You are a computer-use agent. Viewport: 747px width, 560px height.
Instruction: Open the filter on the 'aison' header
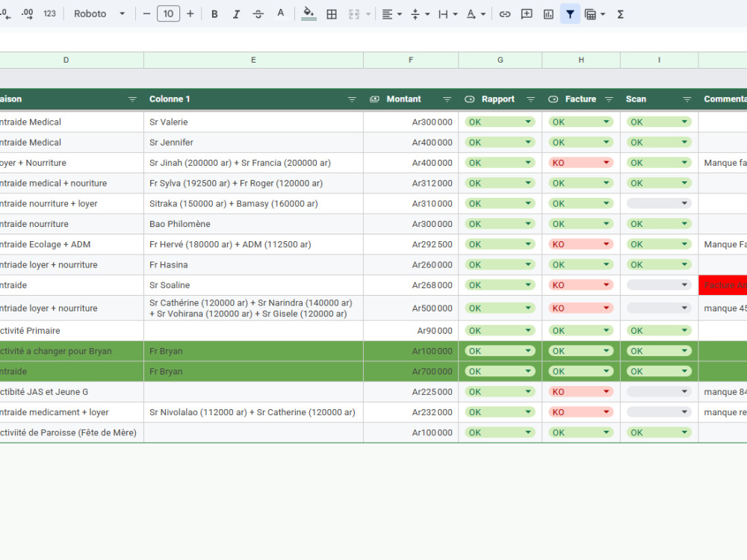point(132,99)
